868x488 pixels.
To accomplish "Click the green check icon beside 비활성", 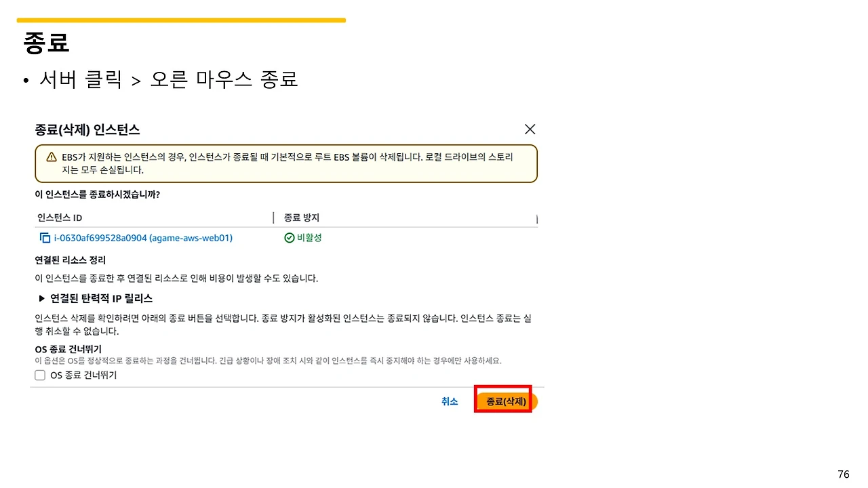I will 289,238.
